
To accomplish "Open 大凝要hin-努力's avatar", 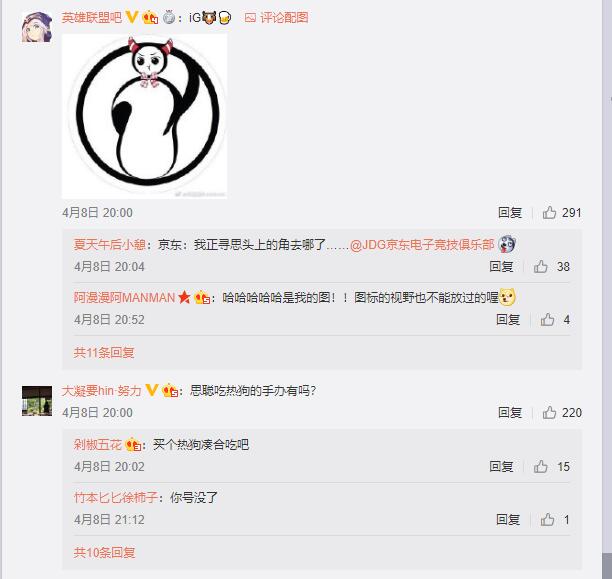I will [37, 401].
